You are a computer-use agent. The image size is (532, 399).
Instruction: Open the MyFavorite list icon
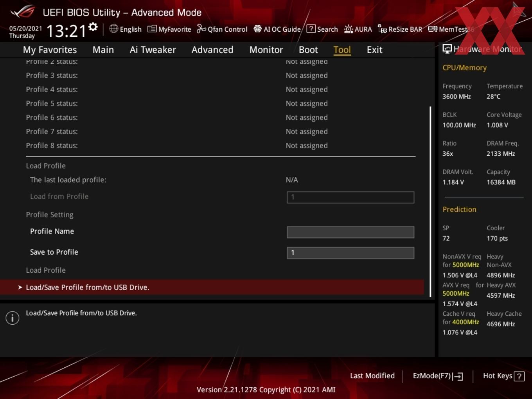coord(152,29)
